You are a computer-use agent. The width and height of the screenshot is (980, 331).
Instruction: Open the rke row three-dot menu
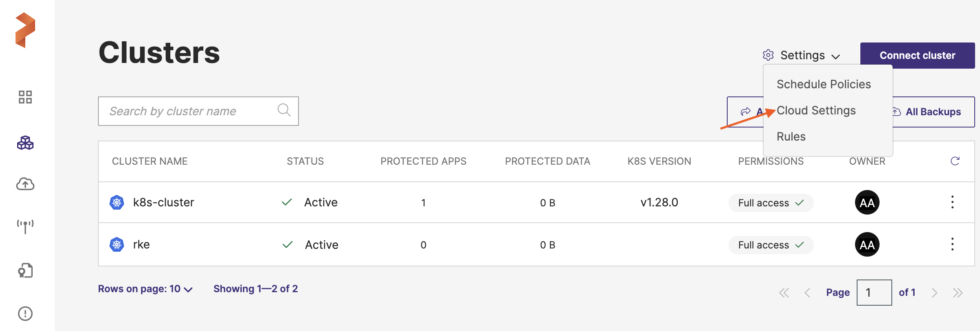(952, 244)
